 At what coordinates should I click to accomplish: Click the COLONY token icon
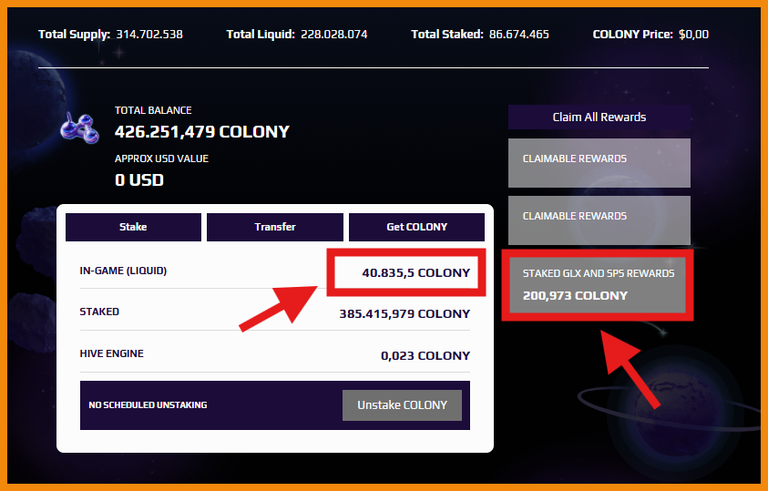tap(79, 128)
